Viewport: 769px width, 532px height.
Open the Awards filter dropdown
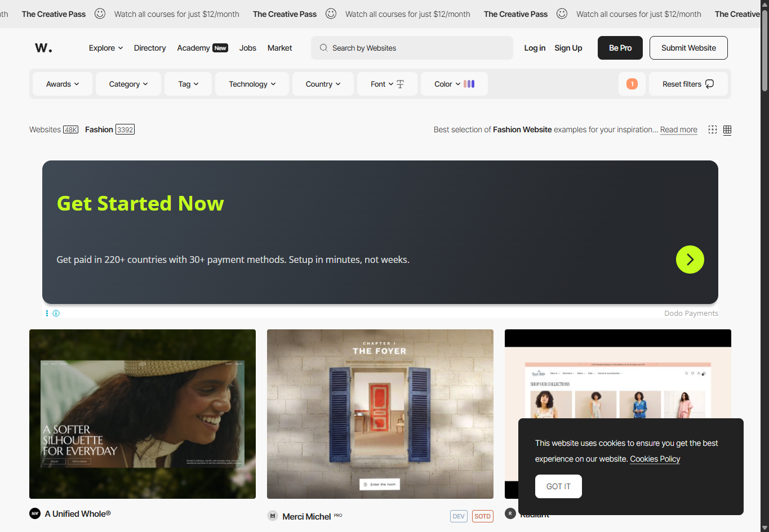(63, 84)
